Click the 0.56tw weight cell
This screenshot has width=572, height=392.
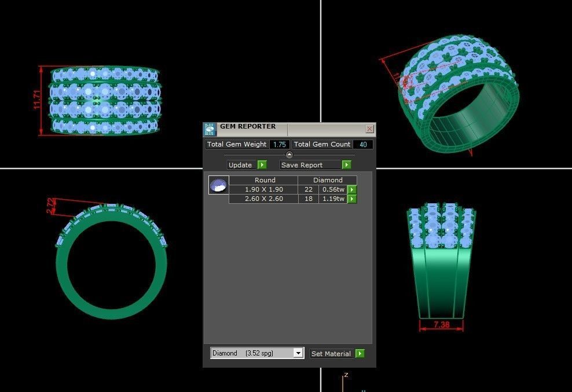click(x=333, y=189)
